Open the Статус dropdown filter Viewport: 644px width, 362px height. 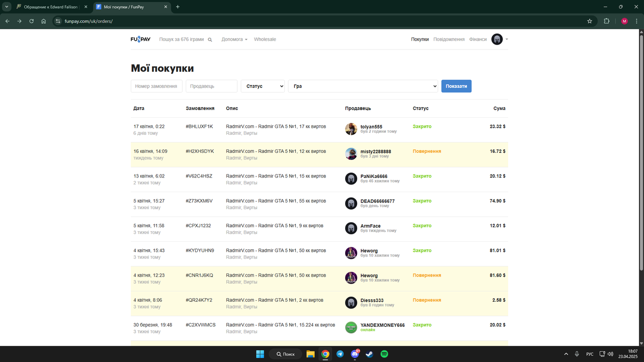pos(263,86)
